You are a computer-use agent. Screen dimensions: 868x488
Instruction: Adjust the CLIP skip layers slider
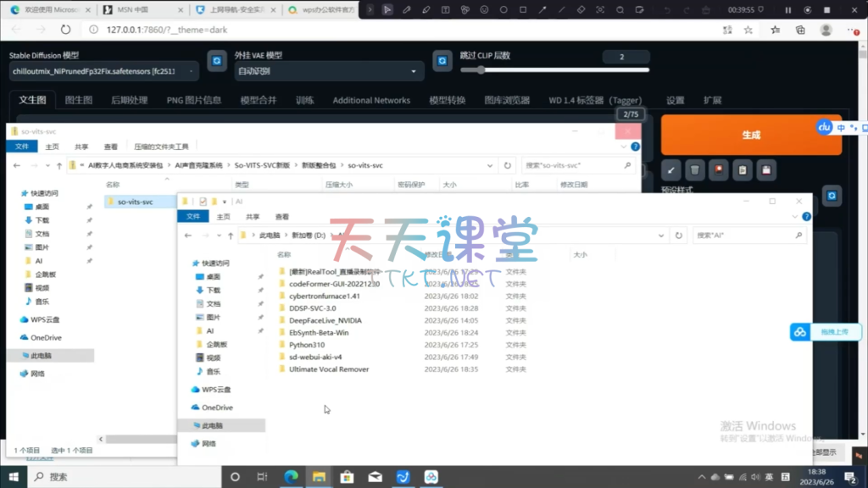[x=483, y=70]
